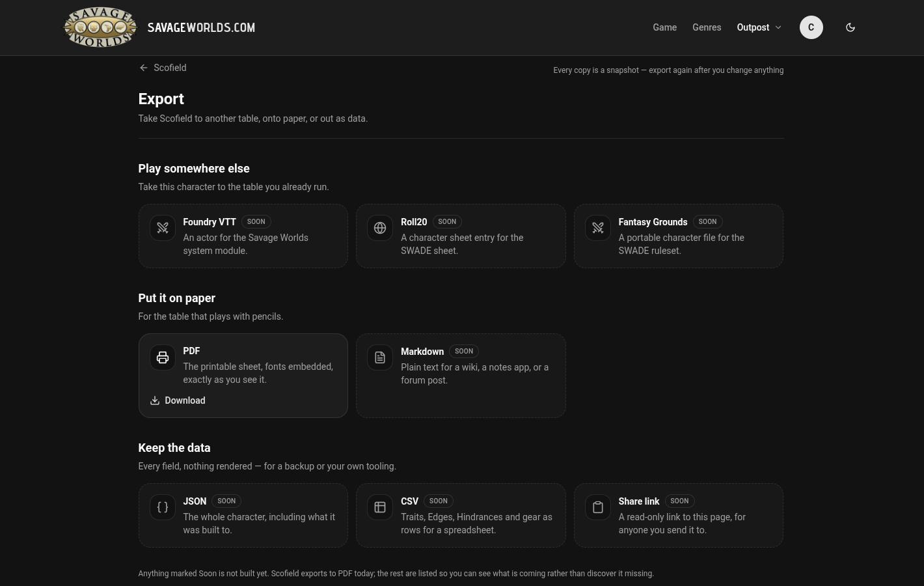Open the Genres menu item

click(707, 27)
